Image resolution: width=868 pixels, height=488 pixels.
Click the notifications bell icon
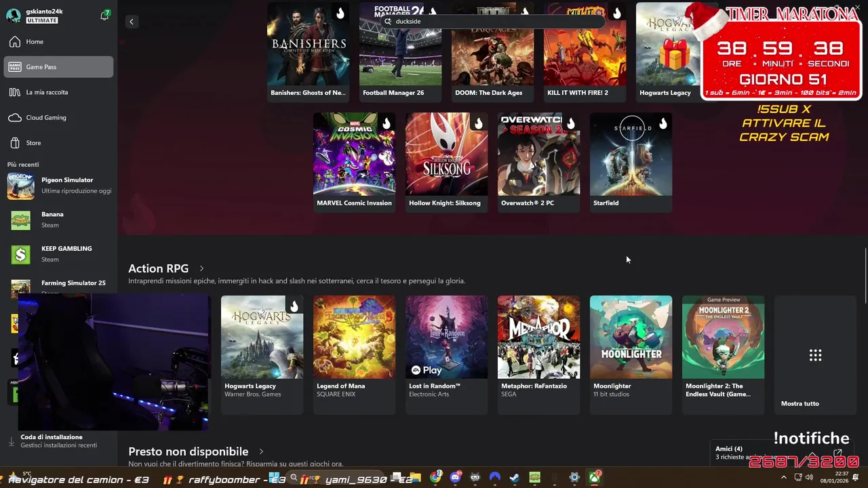(x=105, y=15)
